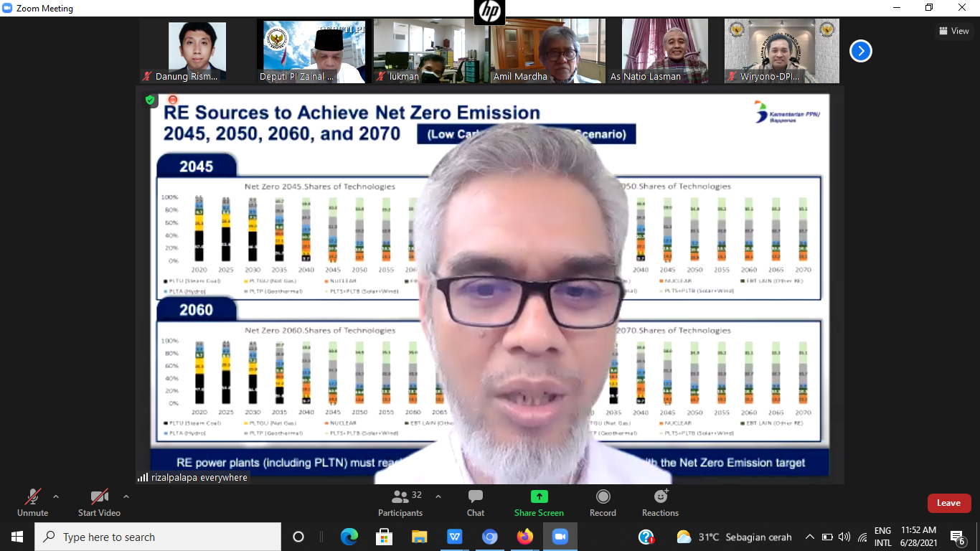The width and height of the screenshot is (980, 551).
Task: Click the Zoom taskbar icon
Action: pyautogui.click(x=560, y=537)
